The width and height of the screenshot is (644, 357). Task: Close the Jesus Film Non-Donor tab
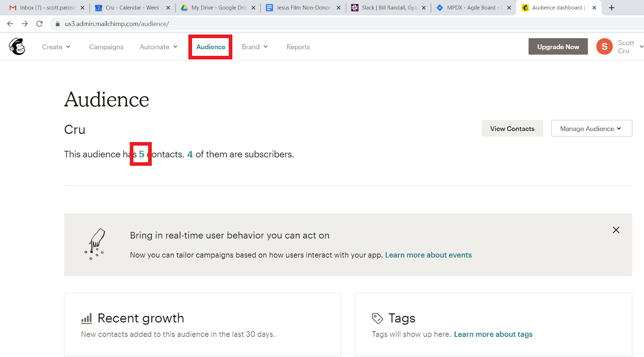[x=339, y=8]
